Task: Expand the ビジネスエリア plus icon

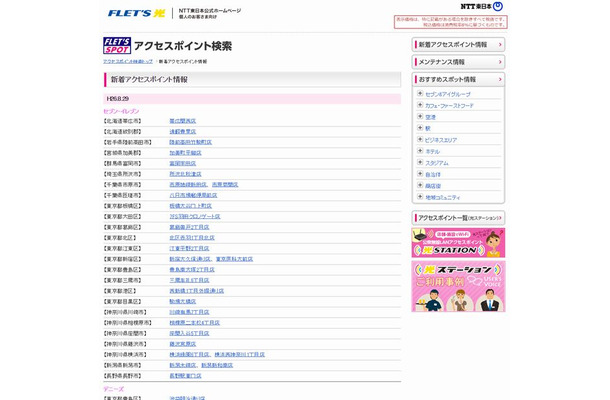Action: (x=420, y=139)
